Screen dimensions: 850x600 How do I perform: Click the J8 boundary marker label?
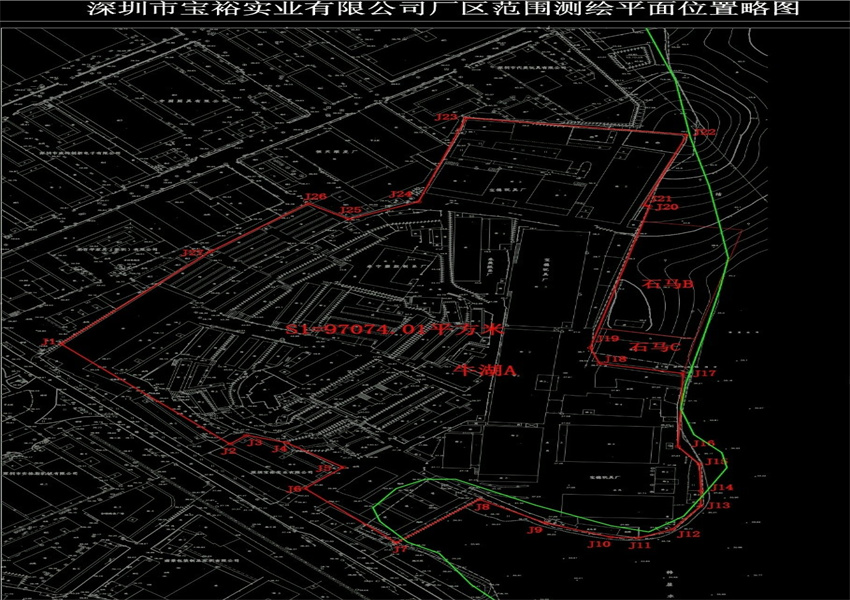(482, 507)
